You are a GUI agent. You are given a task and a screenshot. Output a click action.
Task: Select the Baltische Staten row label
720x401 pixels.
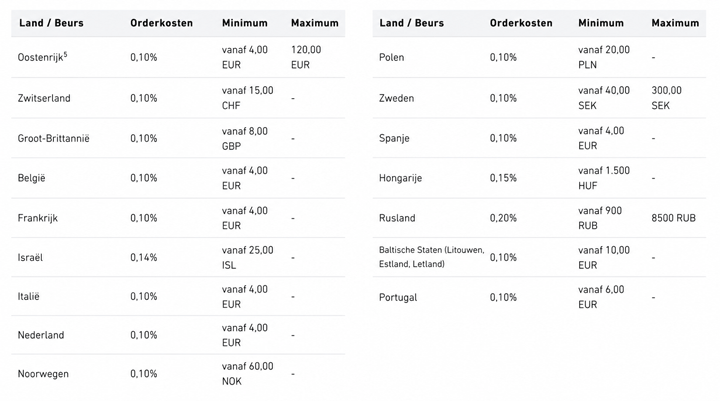[431, 257]
